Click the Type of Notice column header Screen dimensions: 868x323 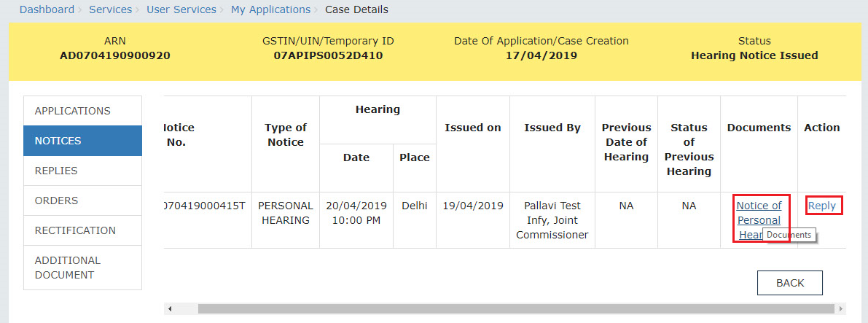285,135
